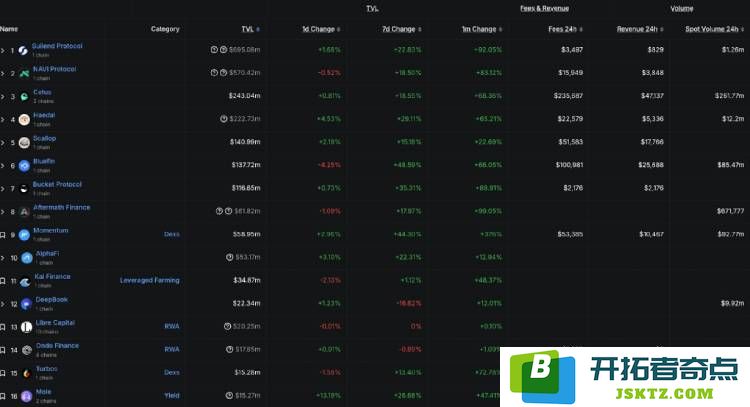The height and width of the screenshot is (407, 750).
Task: Open the Leveraged Farming category link
Action: (x=150, y=280)
